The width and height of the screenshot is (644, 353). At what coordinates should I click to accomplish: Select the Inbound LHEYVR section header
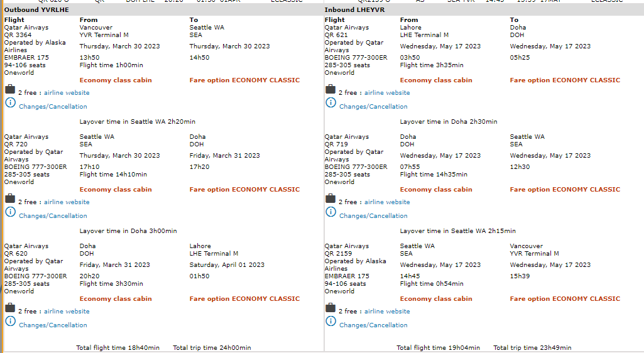point(354,10)
